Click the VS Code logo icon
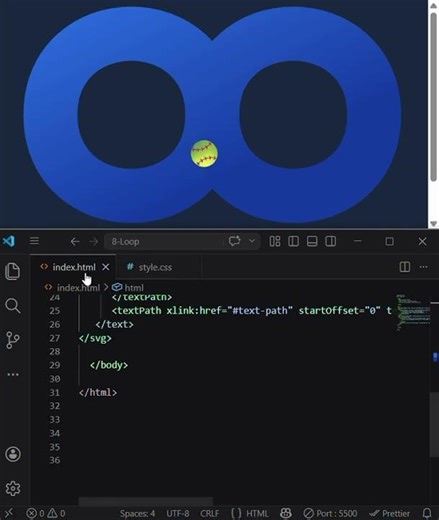This screenshot has height=520, width=439. 8,241
